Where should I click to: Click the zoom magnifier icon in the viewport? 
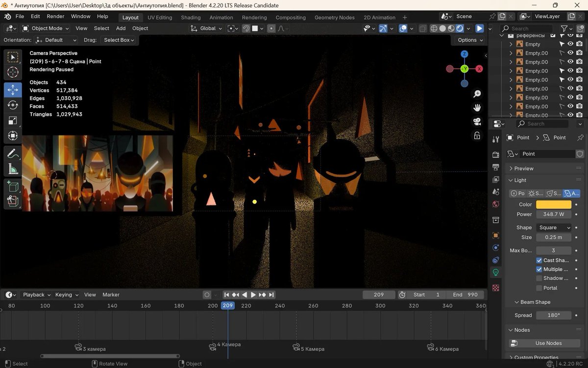click(477, 94)
